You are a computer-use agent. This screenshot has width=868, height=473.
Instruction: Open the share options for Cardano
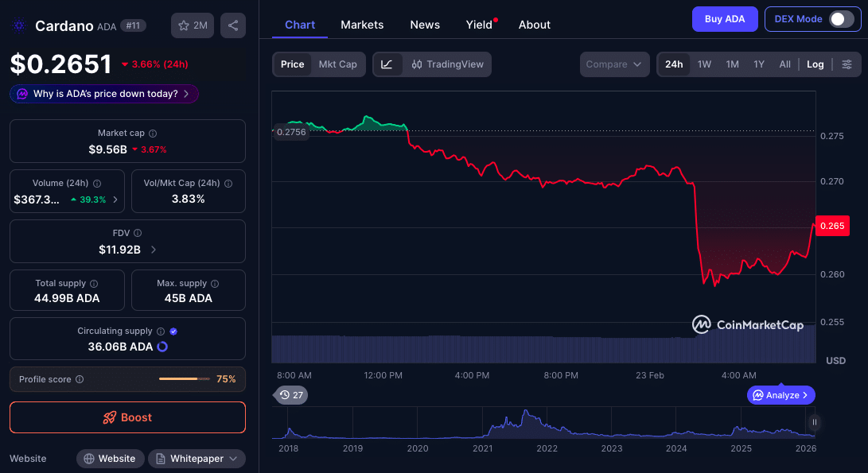click(232, 25)
